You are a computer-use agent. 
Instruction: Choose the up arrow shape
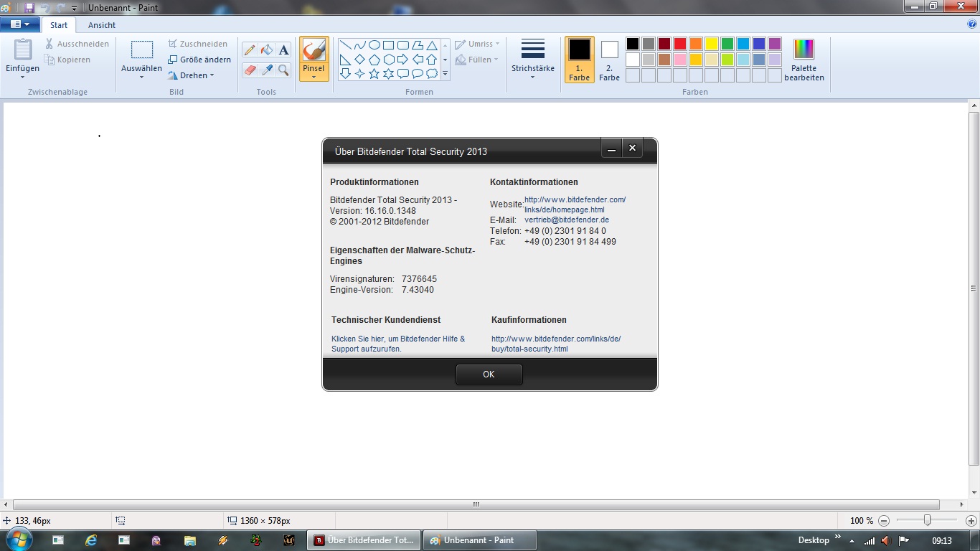pos(431,59)
